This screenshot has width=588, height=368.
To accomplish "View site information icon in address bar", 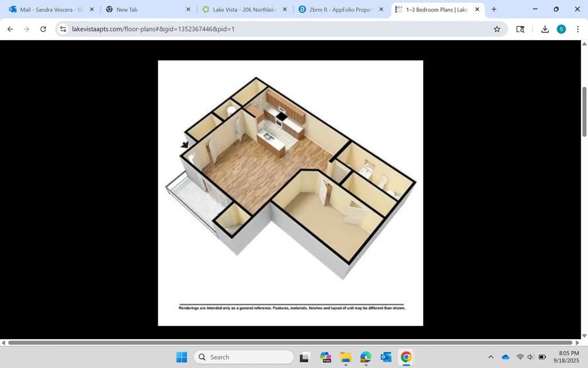I will 64,29.
